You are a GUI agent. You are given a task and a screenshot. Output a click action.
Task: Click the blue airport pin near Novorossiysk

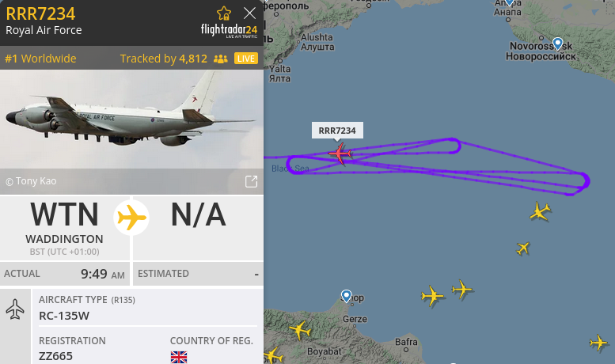point(557,44)
